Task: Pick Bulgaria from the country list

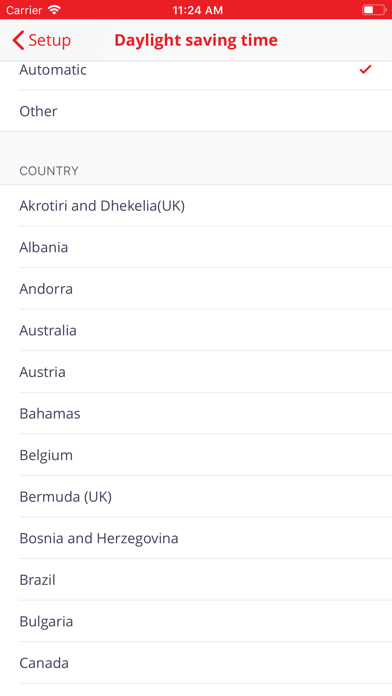Action: [196, 621]
